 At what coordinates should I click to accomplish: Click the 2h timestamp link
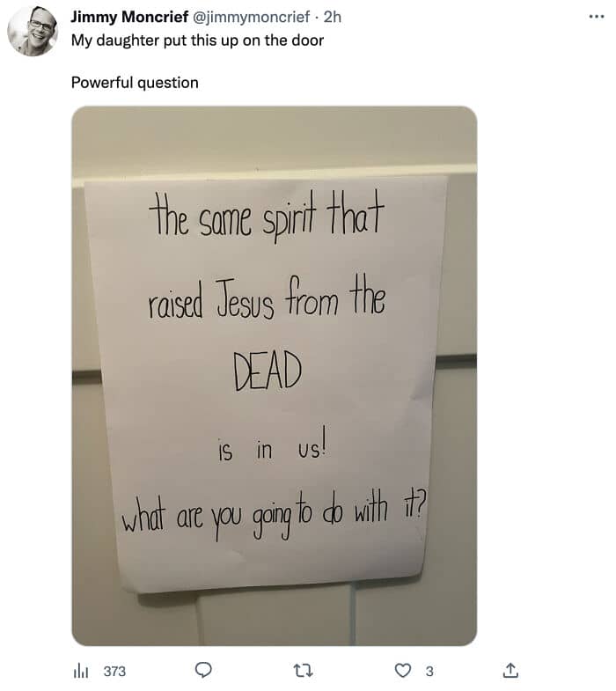[333, 17]
